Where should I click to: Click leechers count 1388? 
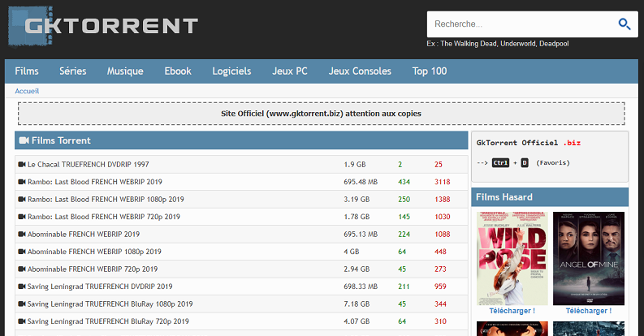443,200
